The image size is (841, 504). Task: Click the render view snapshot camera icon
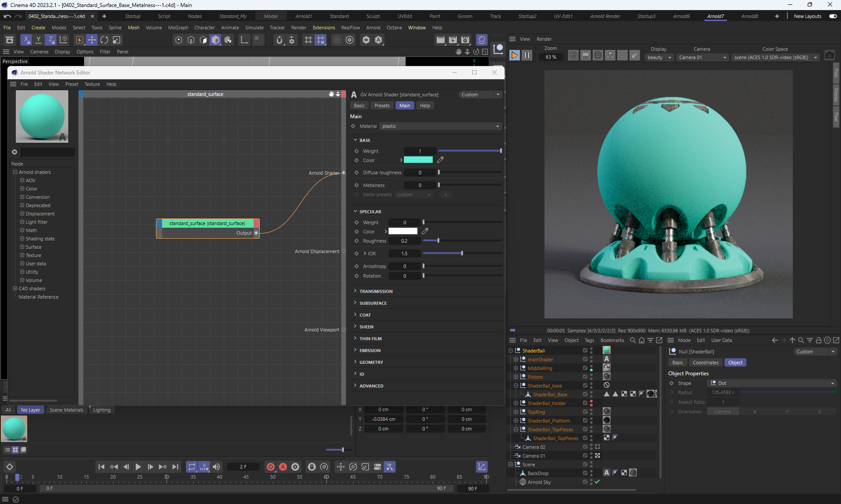click(x=829, y=56)
